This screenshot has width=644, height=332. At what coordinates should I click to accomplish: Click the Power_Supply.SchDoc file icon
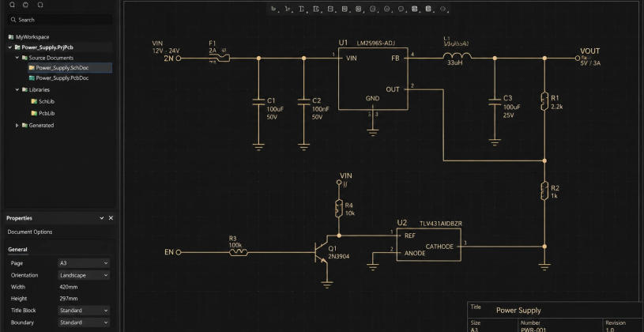[32, 68]
